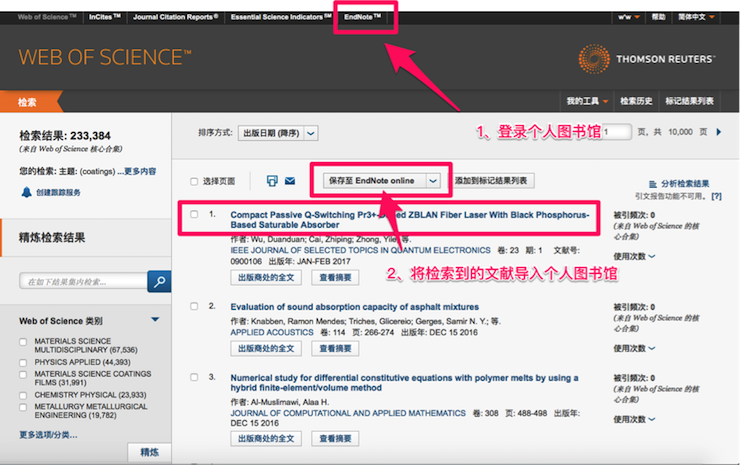
Task: Check result 3 Numerical study checkbox
Action: click(194, 377)
